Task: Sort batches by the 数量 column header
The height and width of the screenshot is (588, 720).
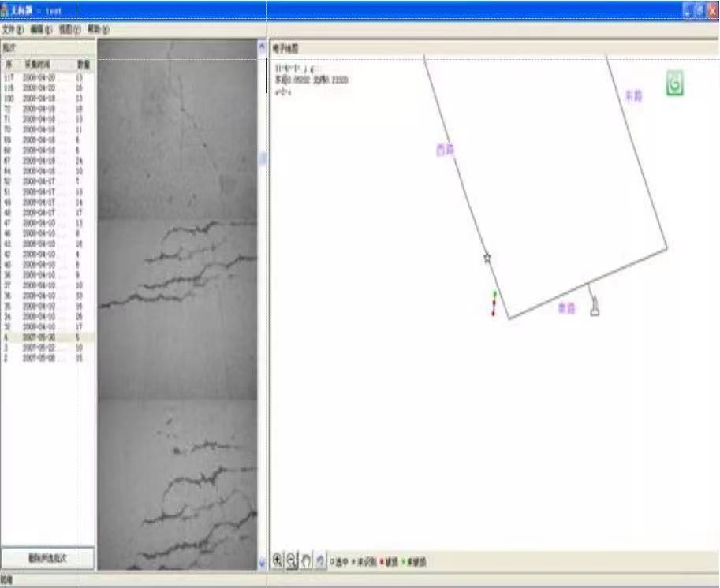Action: pos(83,65)
